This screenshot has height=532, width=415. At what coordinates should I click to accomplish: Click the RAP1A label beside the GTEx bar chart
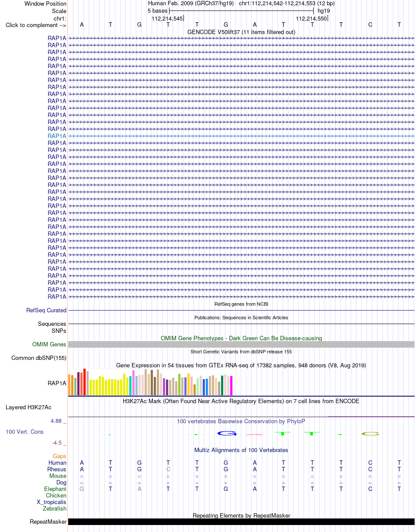[57, 383]
